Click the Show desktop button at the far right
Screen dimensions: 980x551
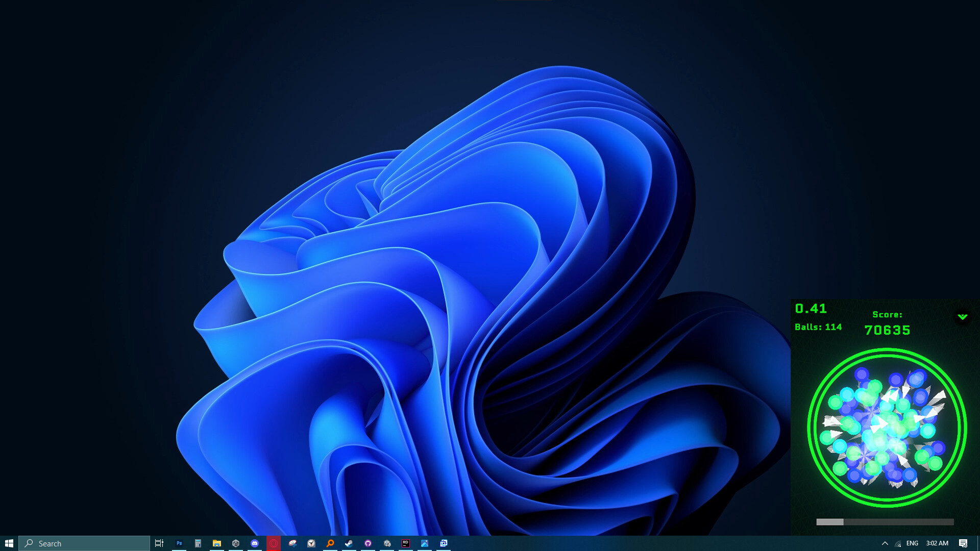click(978, 543)
